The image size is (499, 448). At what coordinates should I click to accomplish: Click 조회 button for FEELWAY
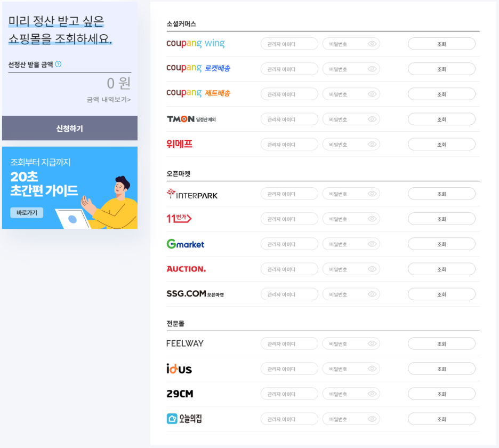(441, 344)
